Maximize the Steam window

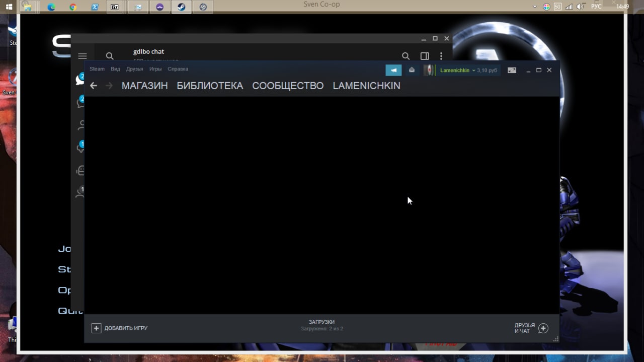pos(539,70)
